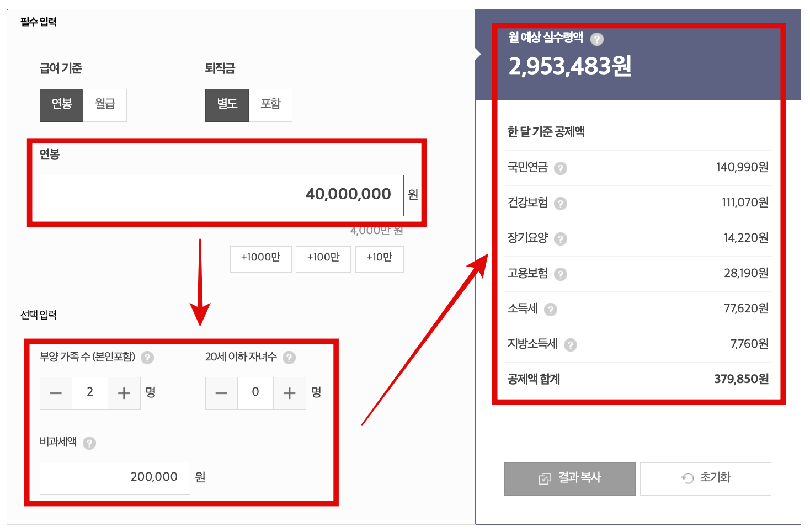Increase dependents count with plus stepper
810x532 pixels.
click(124, 393)
